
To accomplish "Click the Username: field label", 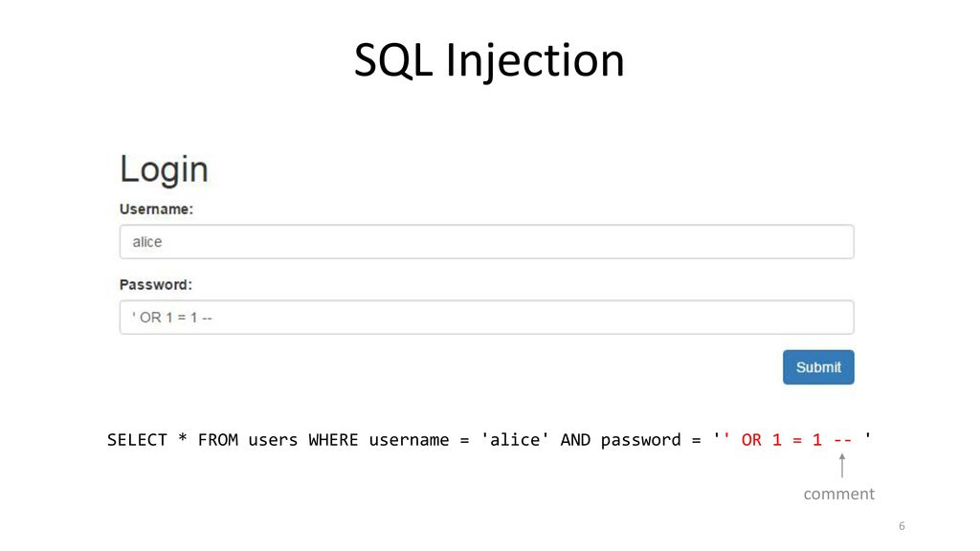I will point(156,209).
